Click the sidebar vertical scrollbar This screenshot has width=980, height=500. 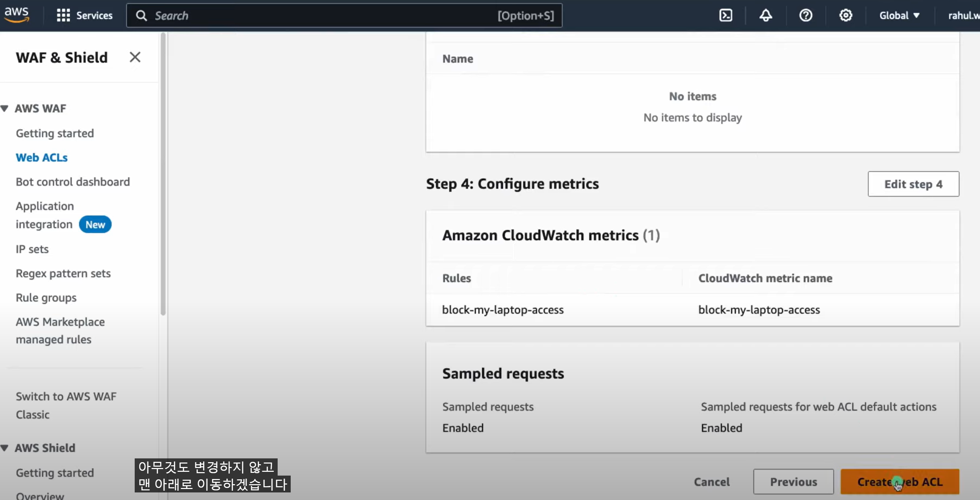[163, 174]
